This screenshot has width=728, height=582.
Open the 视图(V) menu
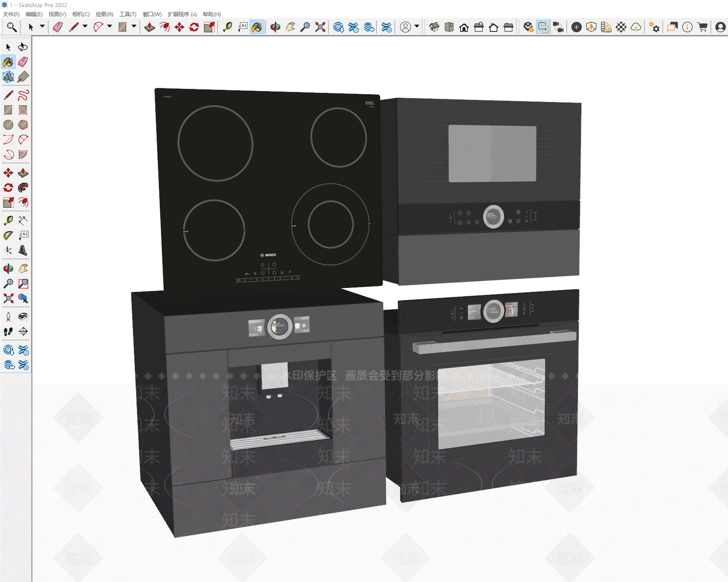point(57,14)
